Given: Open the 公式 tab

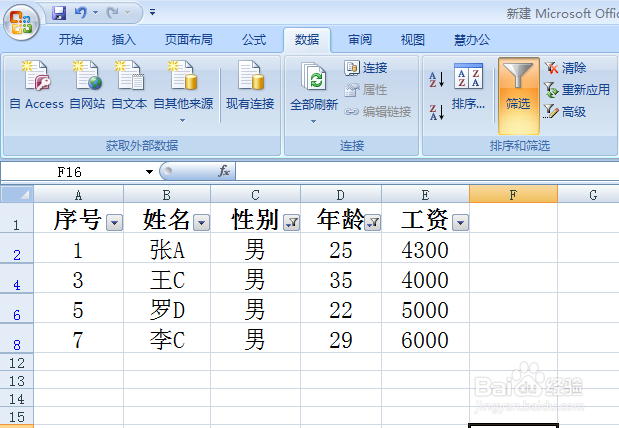Looking at the screenshot, I should [x=254, y=40].
